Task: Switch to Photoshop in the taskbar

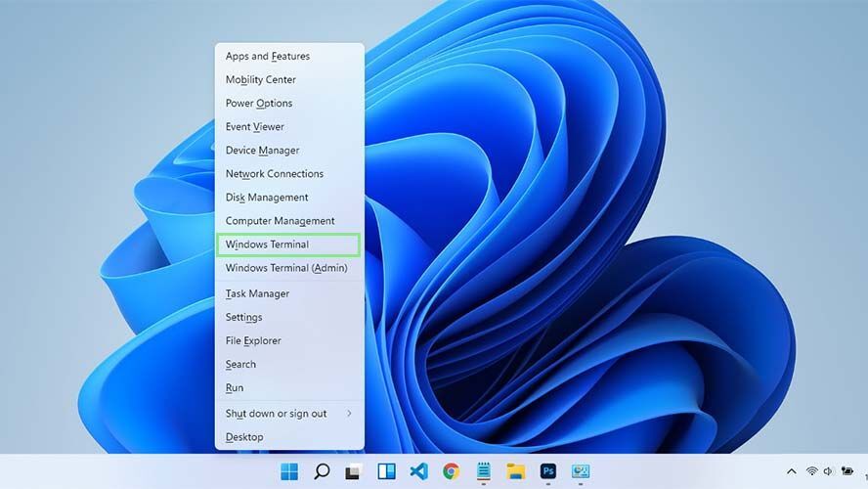Action: coord(548,471)
